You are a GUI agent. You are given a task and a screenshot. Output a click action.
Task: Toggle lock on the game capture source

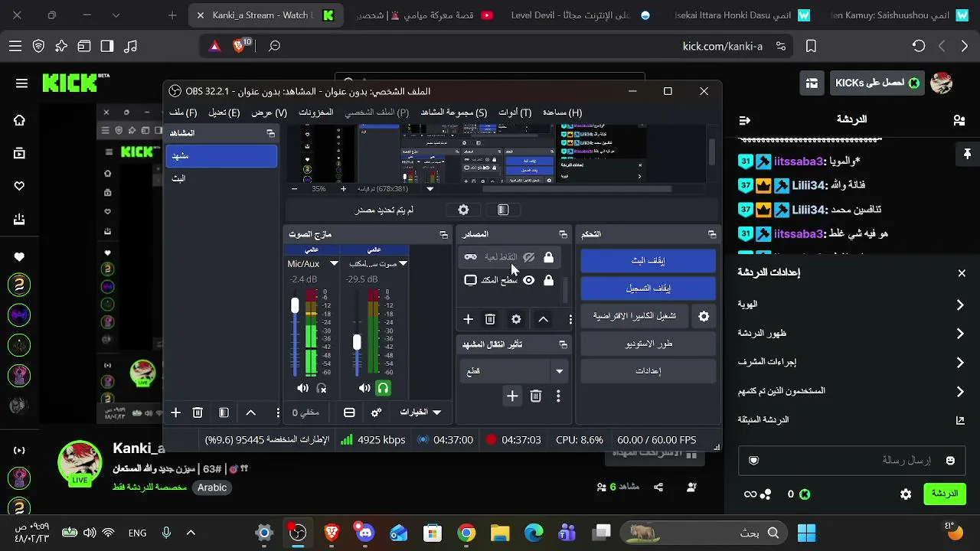(x=548, y=257)
